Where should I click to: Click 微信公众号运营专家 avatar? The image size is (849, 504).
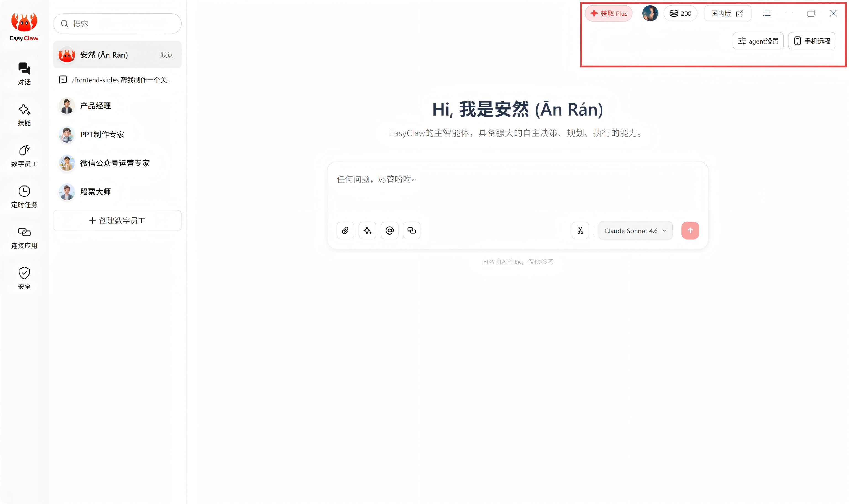67,163
